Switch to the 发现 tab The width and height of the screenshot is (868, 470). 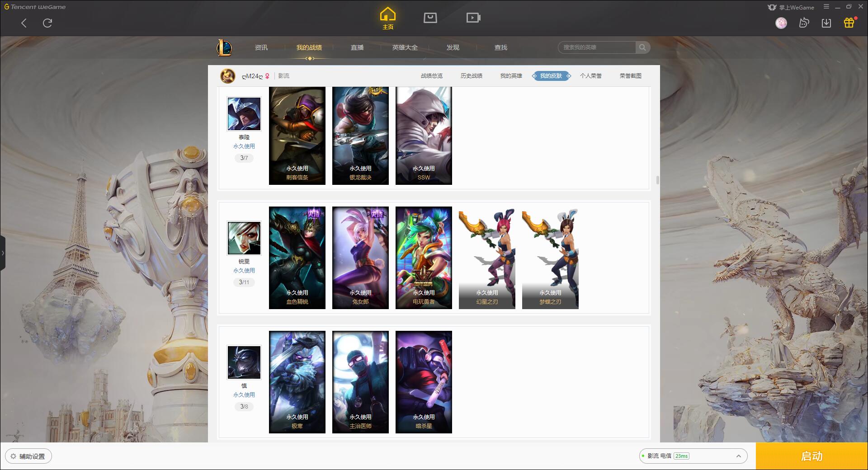pos(453,47)
